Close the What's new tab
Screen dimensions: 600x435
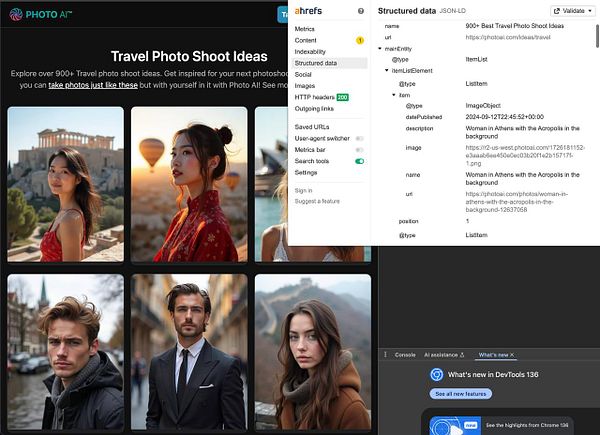(x=512, y=355)
